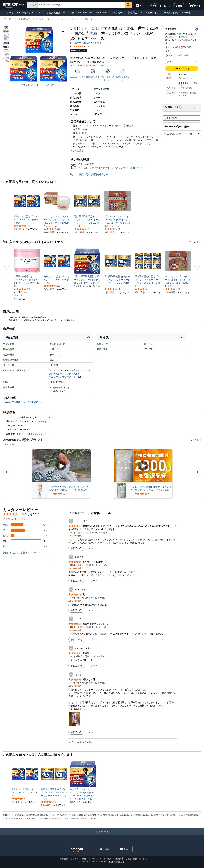The image size is (204, 868).
Task: Click the 安心・安全への取り組み icon
Action: coord(108,71)
